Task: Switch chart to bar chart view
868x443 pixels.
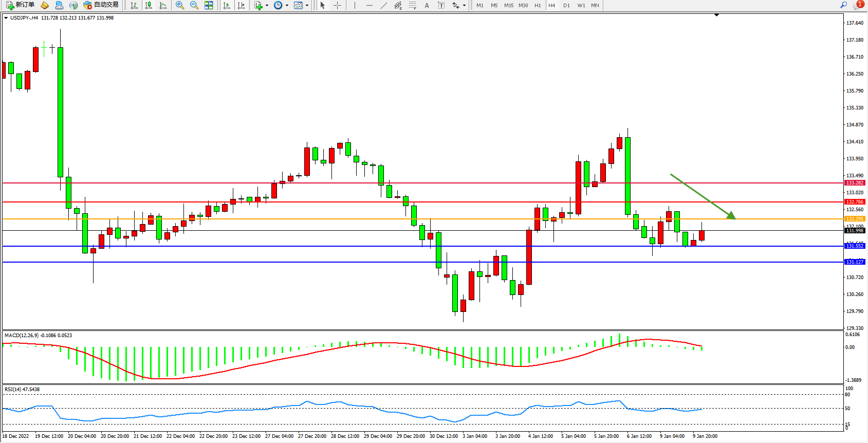Action: (134, 5)
